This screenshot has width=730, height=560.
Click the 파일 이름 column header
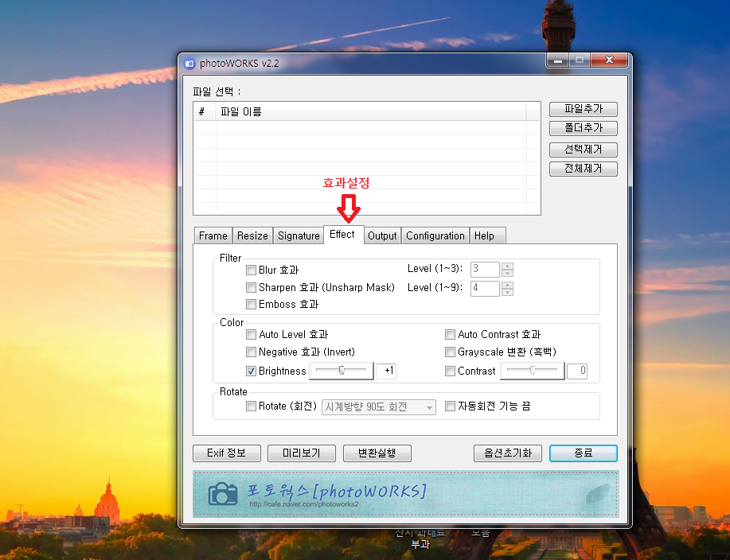point(371,111)
